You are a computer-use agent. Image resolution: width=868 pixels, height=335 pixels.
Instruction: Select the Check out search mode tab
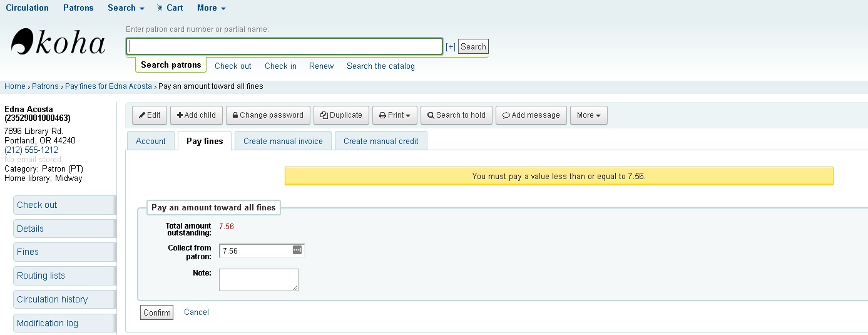(233, 66)
